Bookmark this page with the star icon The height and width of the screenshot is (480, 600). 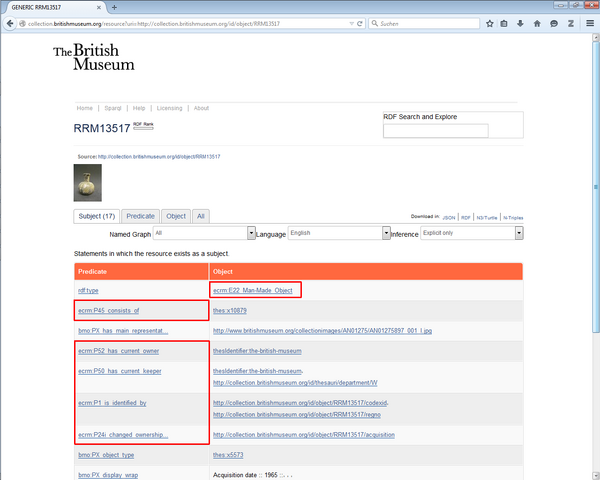point(489,23)
